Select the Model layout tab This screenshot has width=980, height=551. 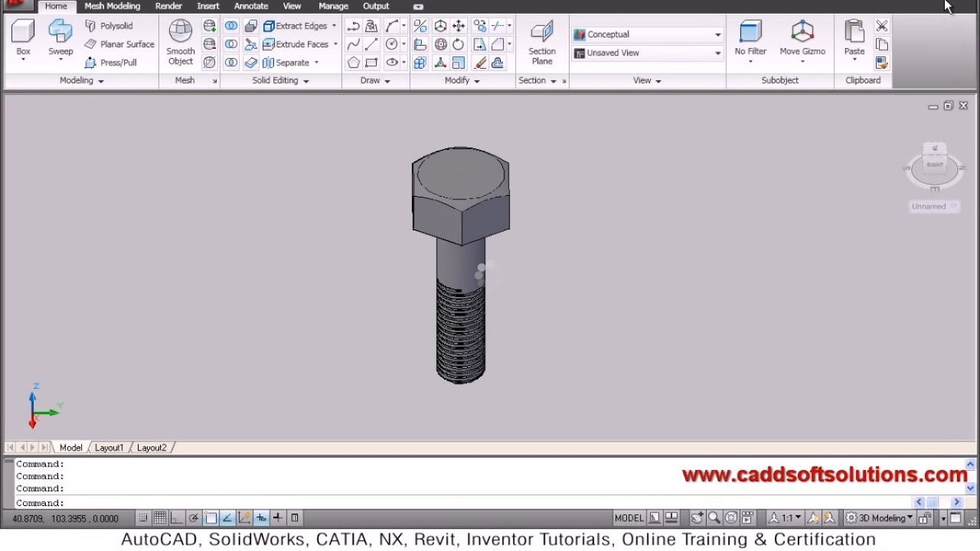pyautogui.click(x=70, y=448)
